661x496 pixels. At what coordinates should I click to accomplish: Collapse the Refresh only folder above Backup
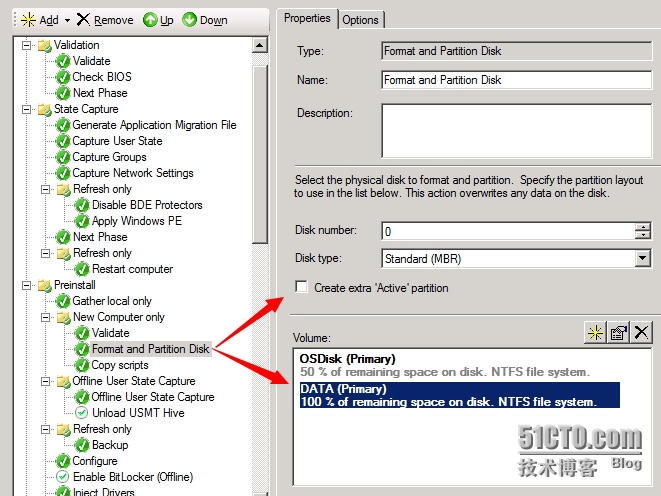[x=46, y=429]
